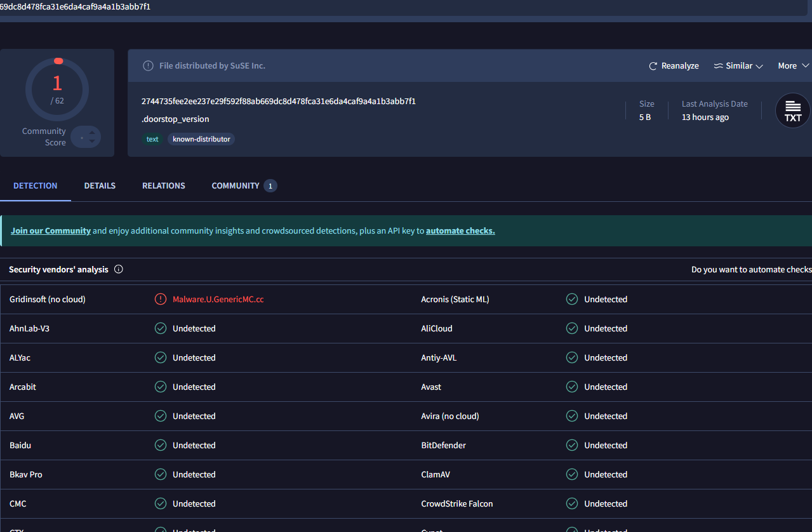
Task: Downvote using the Community Score down arrow
Action: [x=92, y=141]
